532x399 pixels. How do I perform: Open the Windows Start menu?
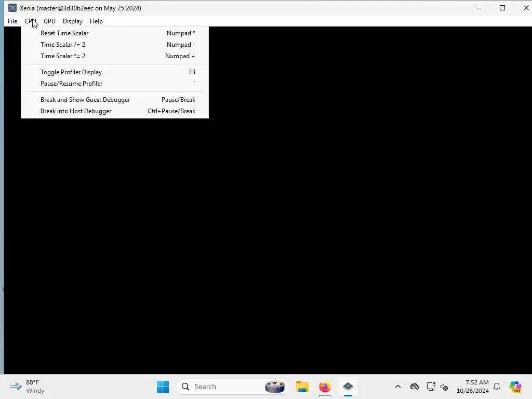click(x=163, y=387)
